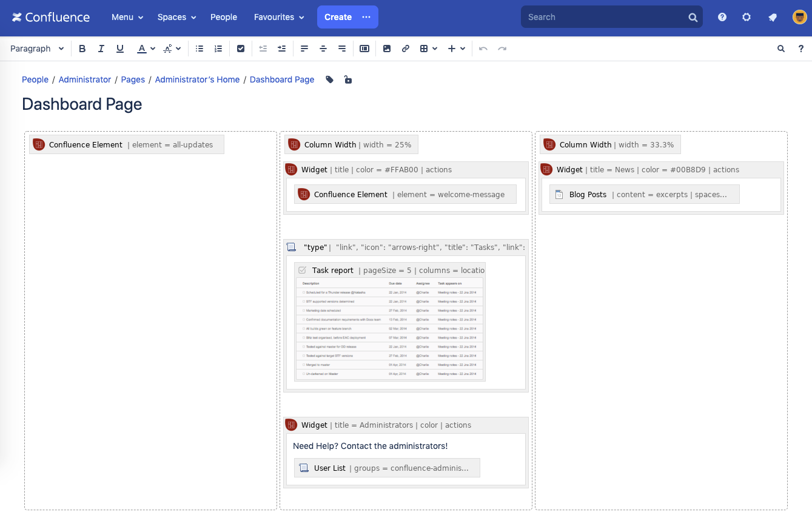Edit the Dashboard Page title

coord(82,104)
